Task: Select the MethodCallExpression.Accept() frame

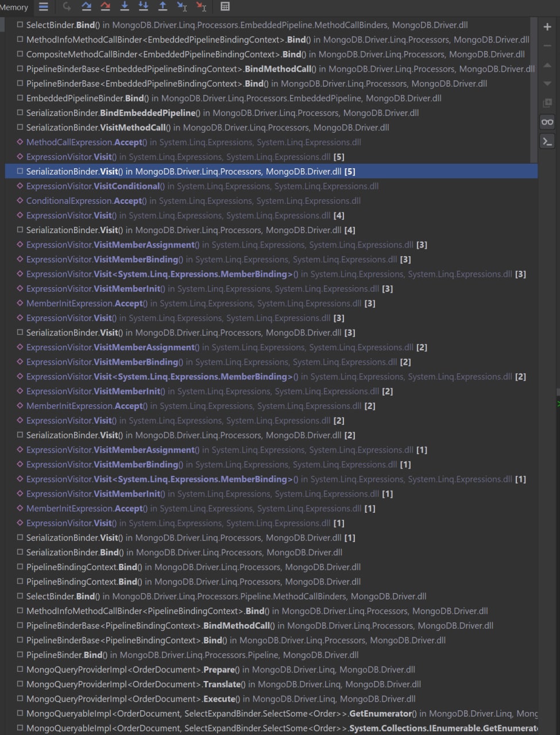Action: (271, 142)
